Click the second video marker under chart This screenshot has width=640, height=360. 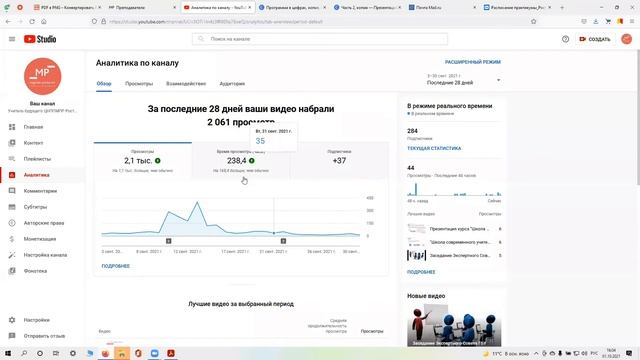[x=283, y=241]
